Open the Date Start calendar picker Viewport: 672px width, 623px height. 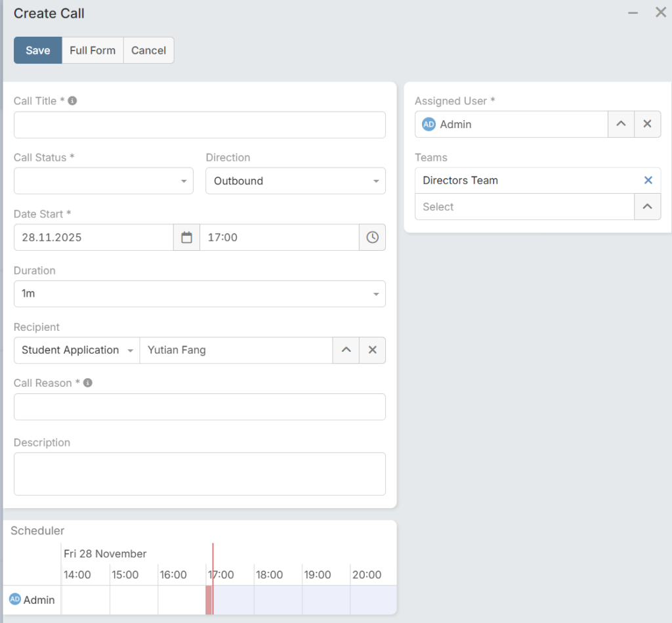(186, 238)
